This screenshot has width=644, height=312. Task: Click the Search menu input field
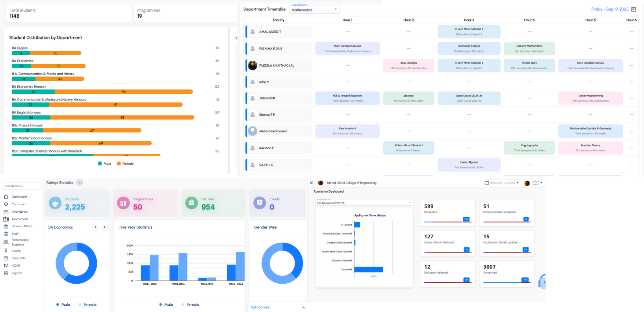(22, 186)
